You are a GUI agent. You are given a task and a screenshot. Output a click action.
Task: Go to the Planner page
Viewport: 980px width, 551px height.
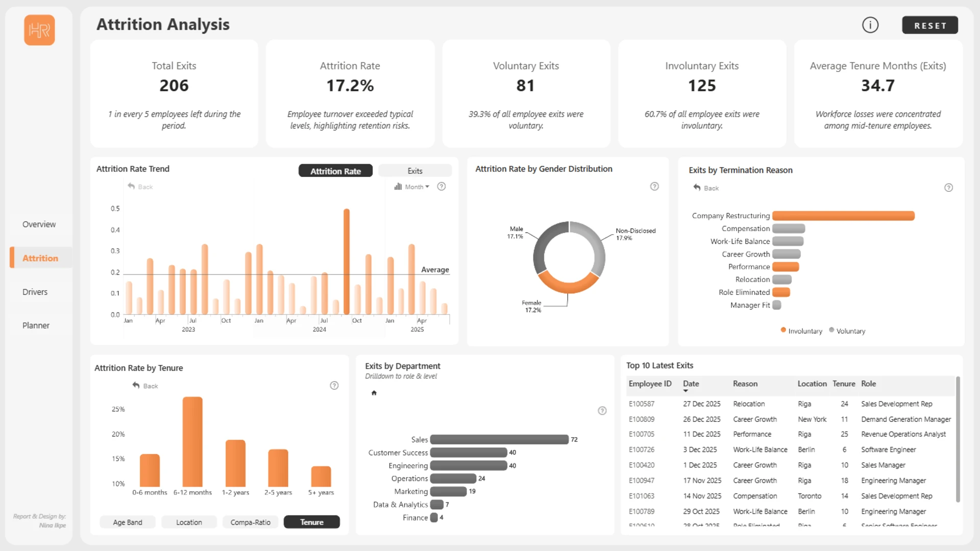pyautogui.click(x=36, y=325)
